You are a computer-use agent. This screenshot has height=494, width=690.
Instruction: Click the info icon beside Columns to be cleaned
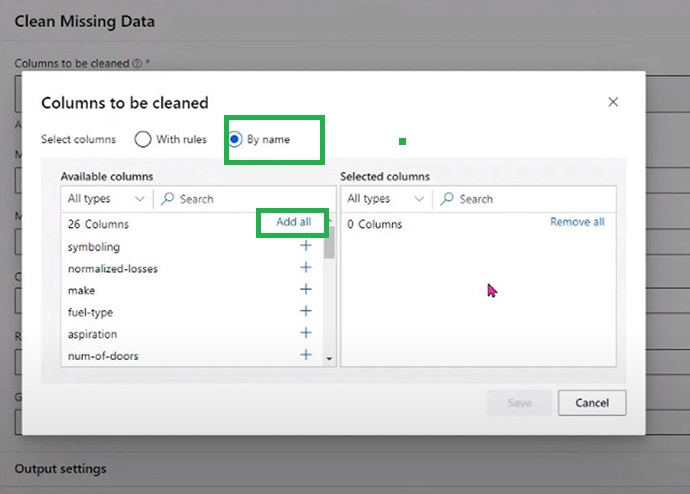click(137, 63)
